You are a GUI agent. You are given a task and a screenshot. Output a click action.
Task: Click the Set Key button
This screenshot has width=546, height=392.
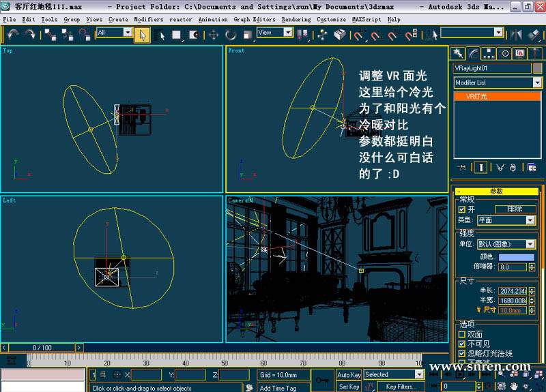pos(349,387)
